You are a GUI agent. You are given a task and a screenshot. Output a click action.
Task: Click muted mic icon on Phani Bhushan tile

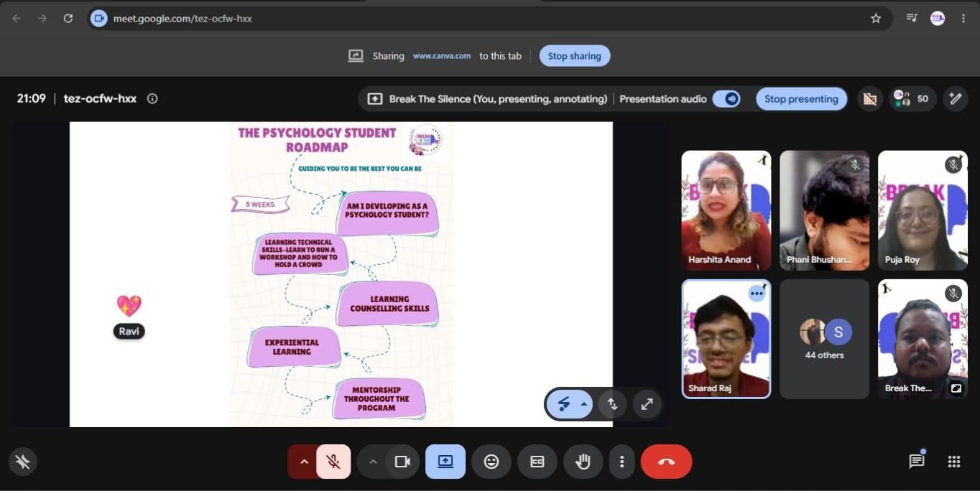(855, 164)
